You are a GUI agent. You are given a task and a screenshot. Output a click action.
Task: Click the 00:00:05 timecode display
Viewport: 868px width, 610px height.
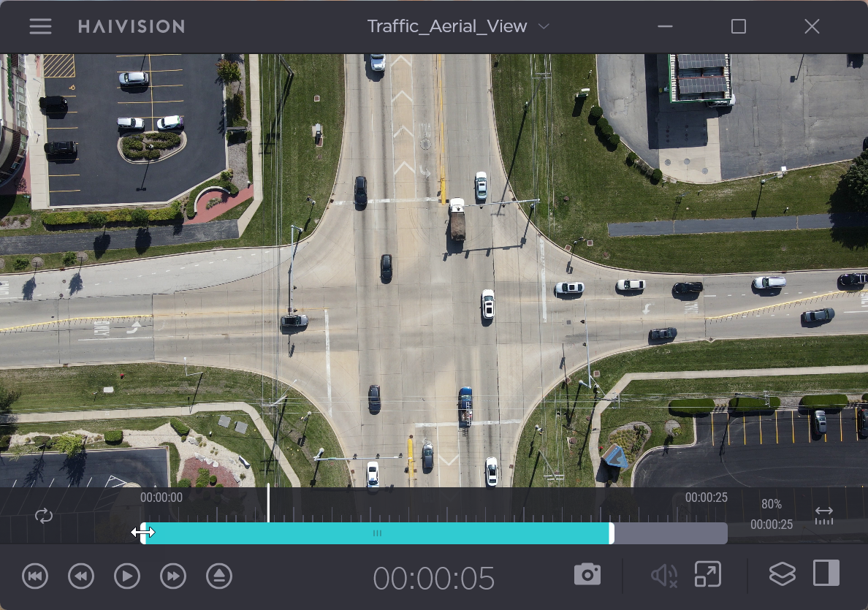tap(434, 579)
